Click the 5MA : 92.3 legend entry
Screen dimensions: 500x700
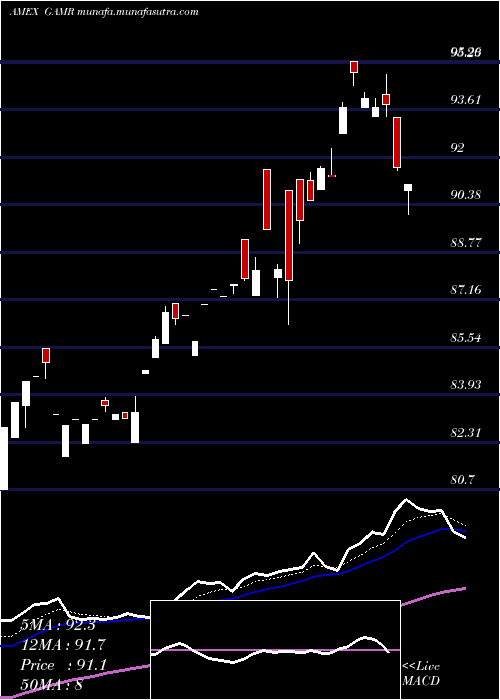pos(58,625)
